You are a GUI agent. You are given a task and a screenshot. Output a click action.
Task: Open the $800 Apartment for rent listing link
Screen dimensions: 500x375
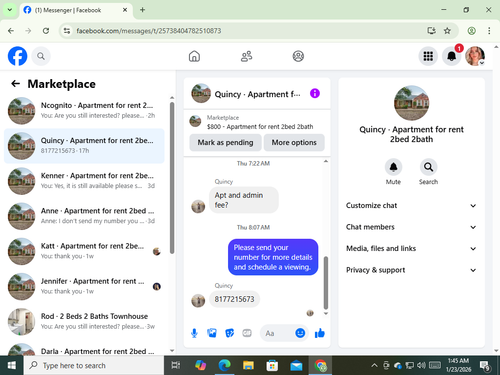point(260,127)
